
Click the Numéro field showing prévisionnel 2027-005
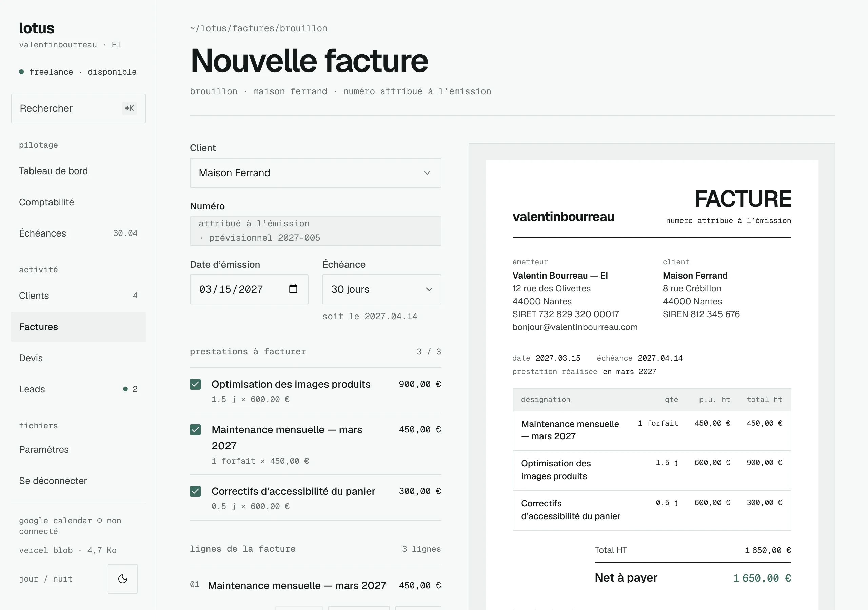tap(315, 231)
